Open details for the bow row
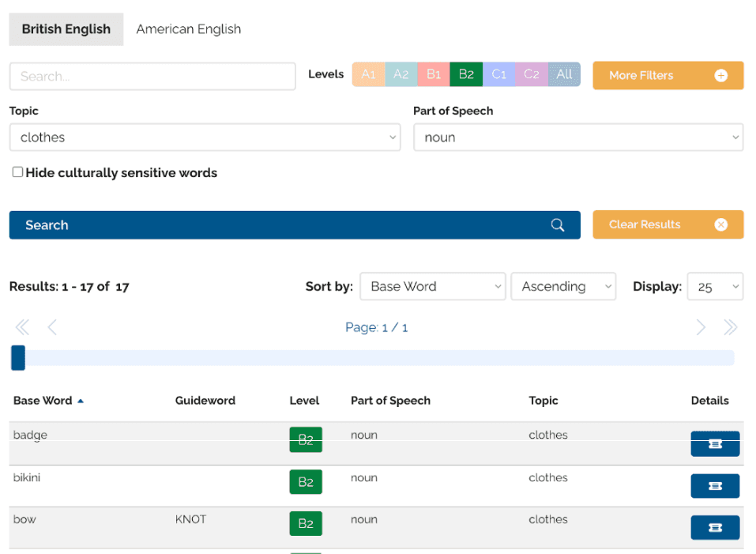The image size is (756, 554). (x=715, y=527)
